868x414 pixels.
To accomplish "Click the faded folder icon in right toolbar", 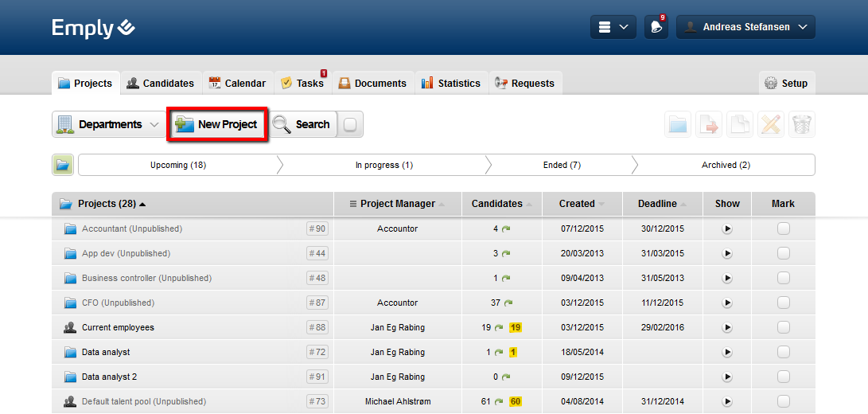I will (x=677, y=124).
